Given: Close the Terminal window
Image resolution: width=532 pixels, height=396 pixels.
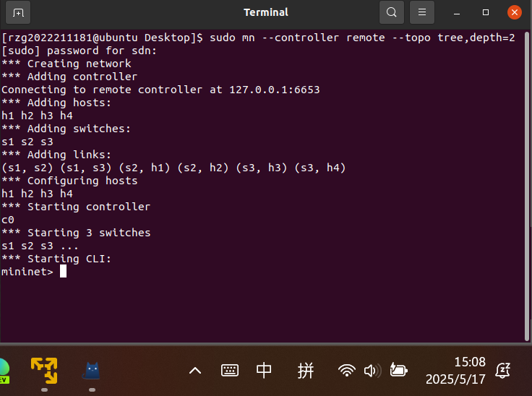Looking at the screenshot, I should point(514,12).
